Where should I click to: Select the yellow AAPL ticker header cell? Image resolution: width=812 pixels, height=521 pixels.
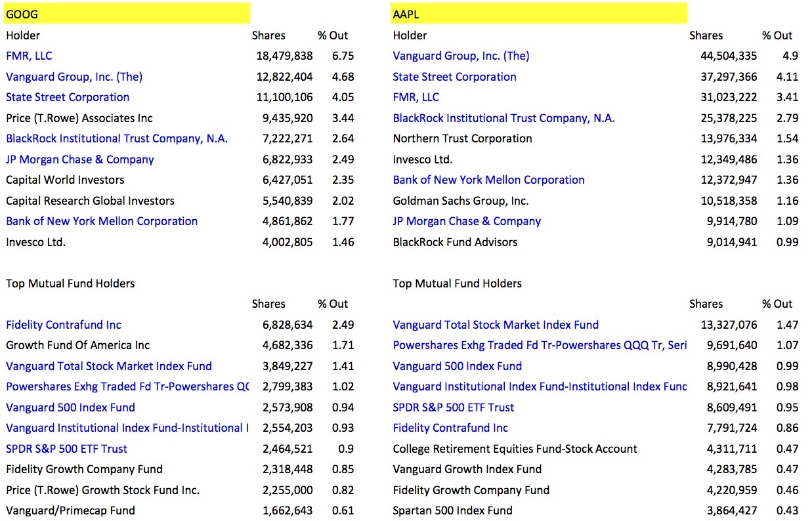click(539, 14)
